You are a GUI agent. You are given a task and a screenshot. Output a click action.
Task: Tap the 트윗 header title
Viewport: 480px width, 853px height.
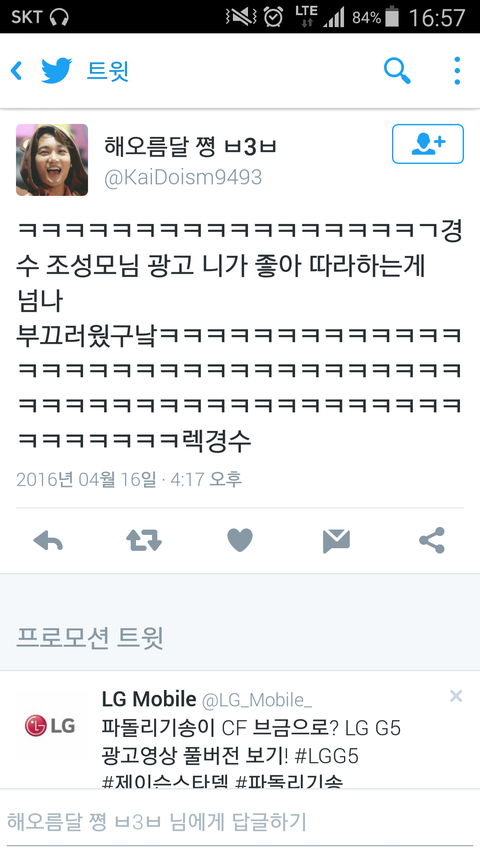[x=108, y=71]
